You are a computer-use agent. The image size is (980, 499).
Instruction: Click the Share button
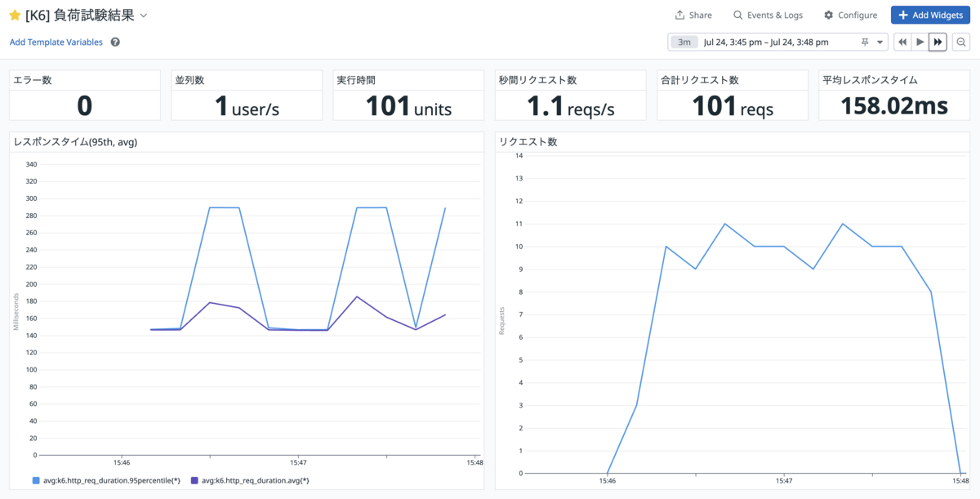[693, 16]
